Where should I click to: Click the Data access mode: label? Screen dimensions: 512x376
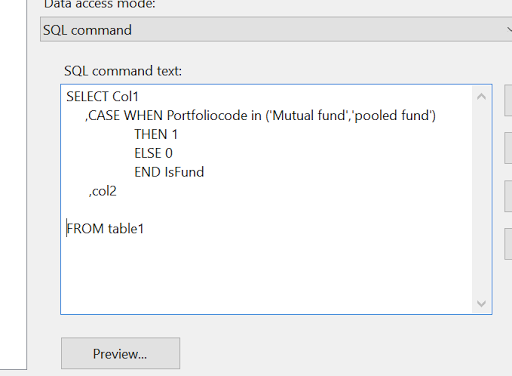pos(100,4)
